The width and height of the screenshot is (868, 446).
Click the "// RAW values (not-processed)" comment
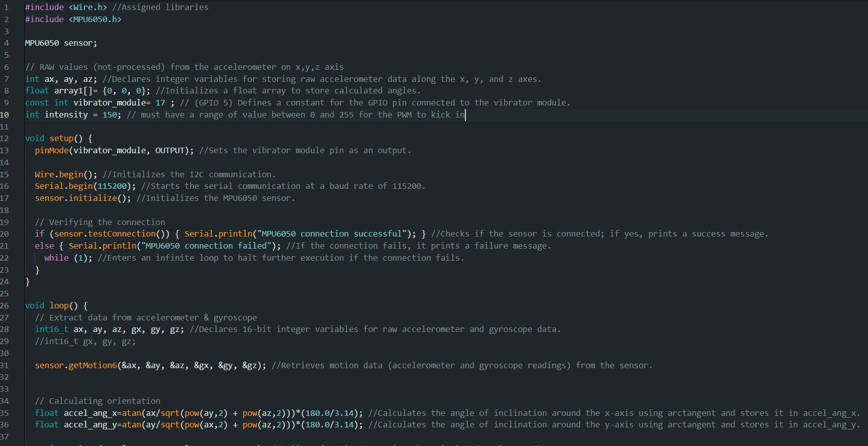coord(95,67)
